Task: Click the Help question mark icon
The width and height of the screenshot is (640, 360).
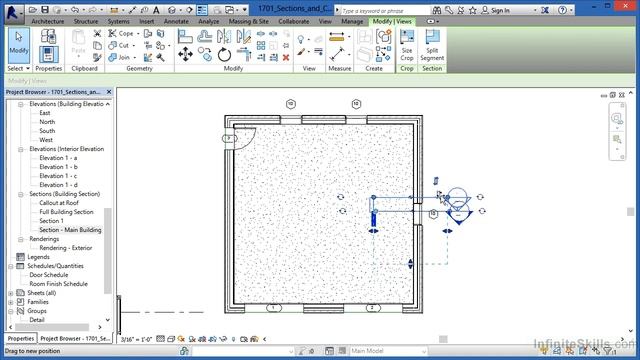Action: [x=562, y=10]
